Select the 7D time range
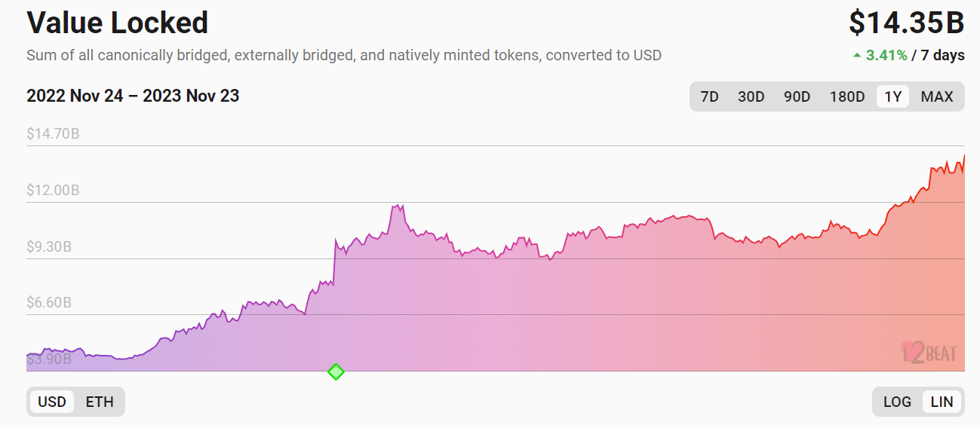Viewport: 980px width, 425px height. [709, 96]
